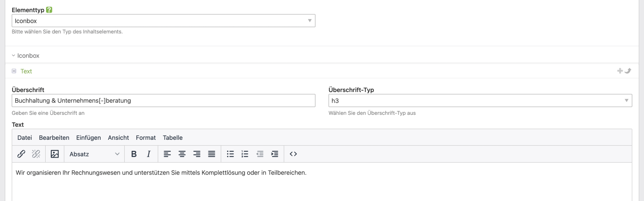Open the Absatz paragraph style dropdown
This screenshot has width=644, height=201.
(x=94, y=154)
